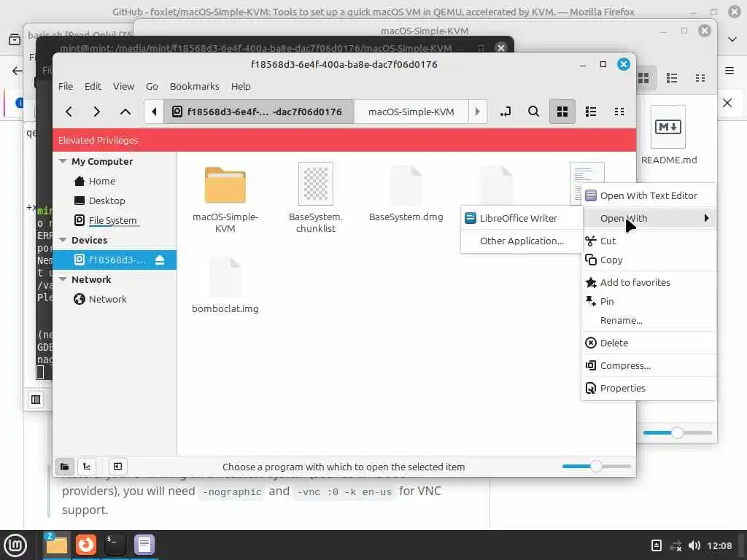Switch to the terminal from the taskbar
Screen dimensions: 747x560
115,545
